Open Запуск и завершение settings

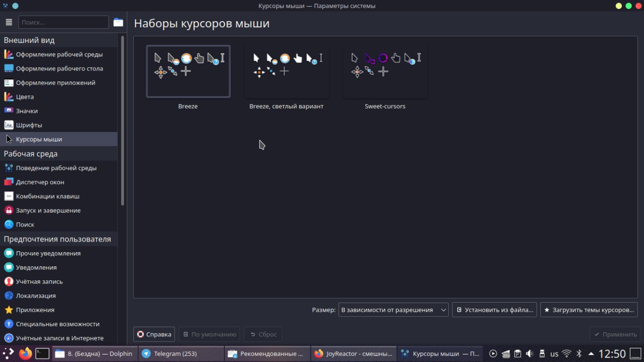tap(59, 210)
